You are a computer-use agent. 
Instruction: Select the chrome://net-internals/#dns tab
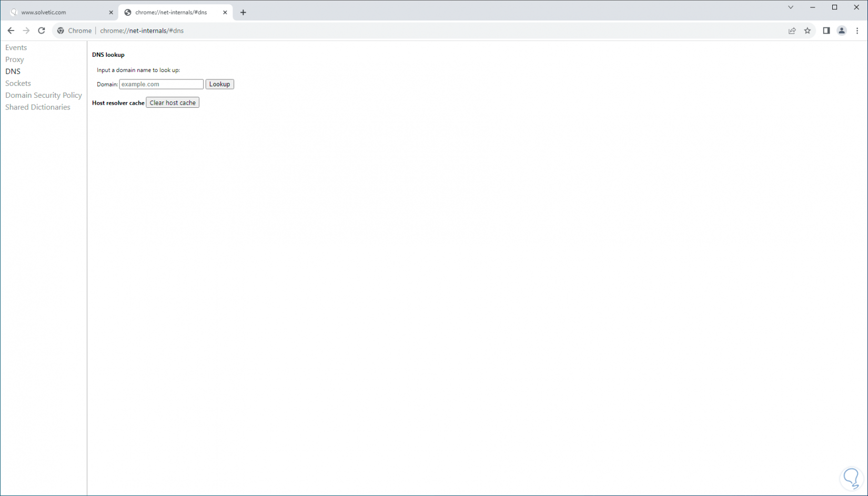click(x=176, y=12)
